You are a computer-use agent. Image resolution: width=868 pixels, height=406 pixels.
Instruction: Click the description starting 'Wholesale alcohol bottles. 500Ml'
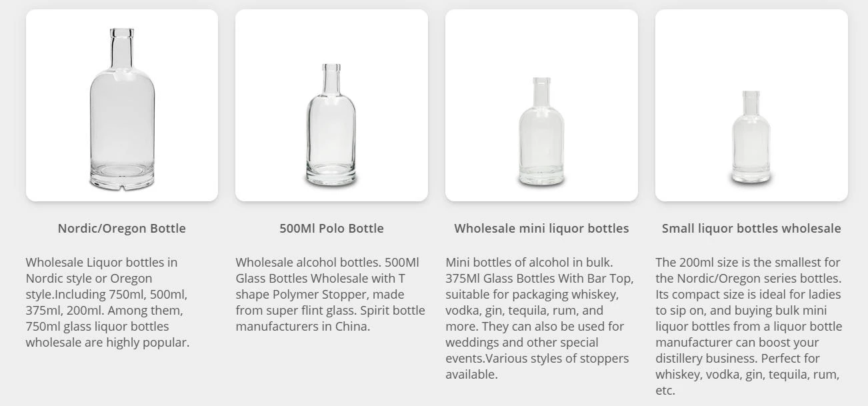pos(330,294)
